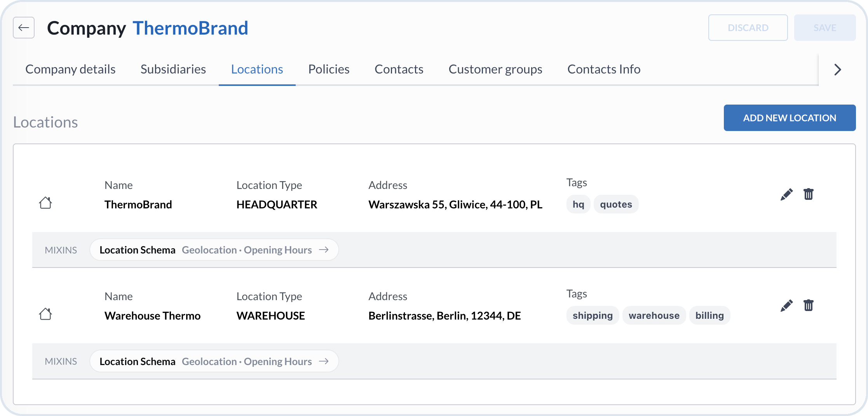Image resolution: width=868 pixels, height=416 pixels.
Task: Click address Warszawska 55, Gliwice
Action: pos(455,205)
